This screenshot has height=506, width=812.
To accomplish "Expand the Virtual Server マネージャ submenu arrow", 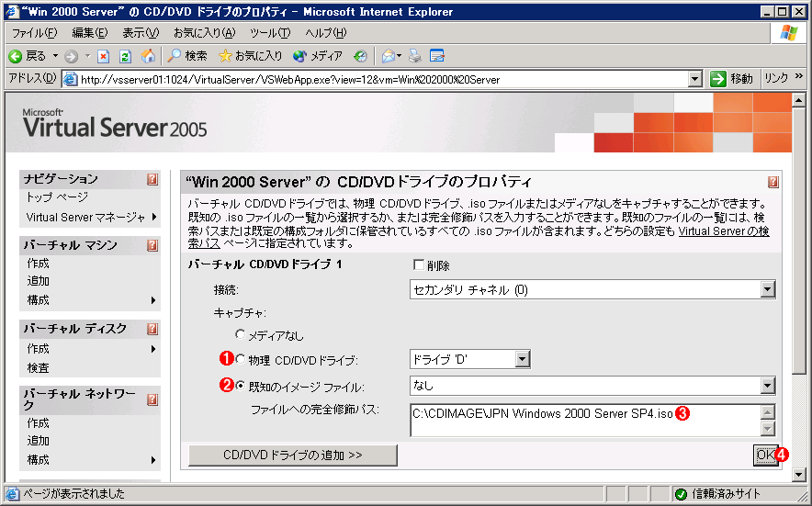I will click(154, 217).
